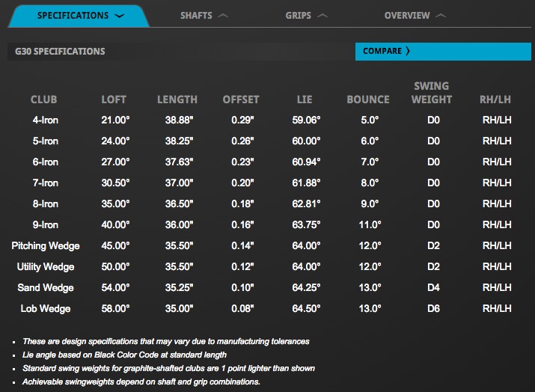
Task: Click the Compare button
Action: [x=443, y=52]
